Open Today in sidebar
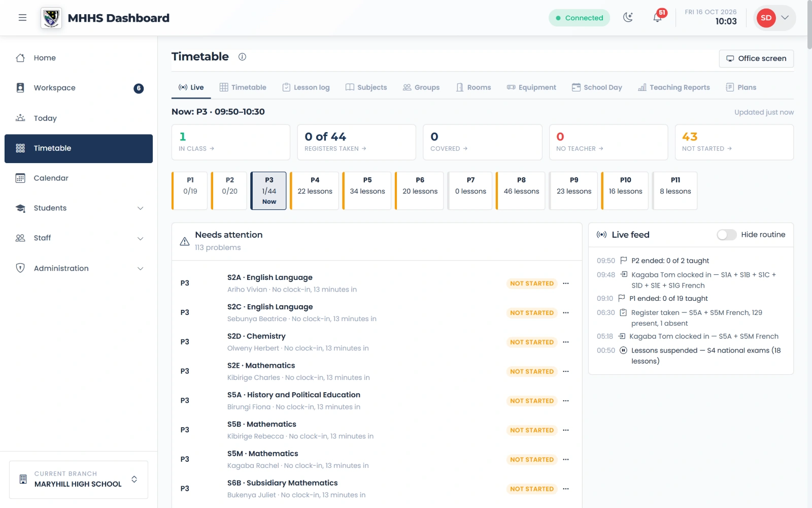 pos(79,118)
